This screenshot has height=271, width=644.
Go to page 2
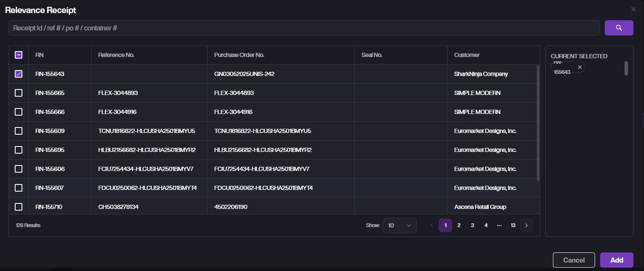click(x=459, y=225)
